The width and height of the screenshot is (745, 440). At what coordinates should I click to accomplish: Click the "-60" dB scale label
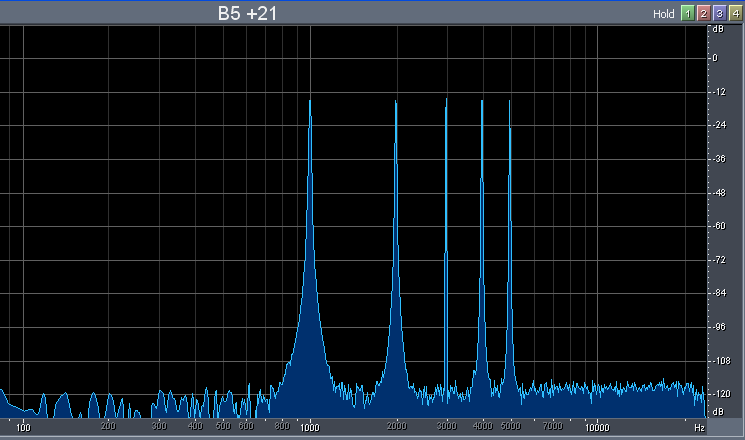tap(719, 226)
